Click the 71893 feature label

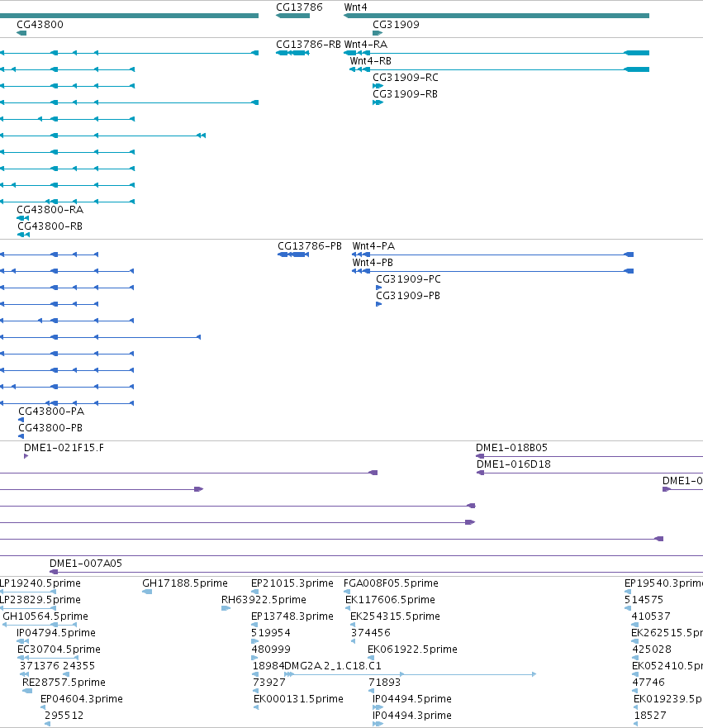[x=385, y=683]
